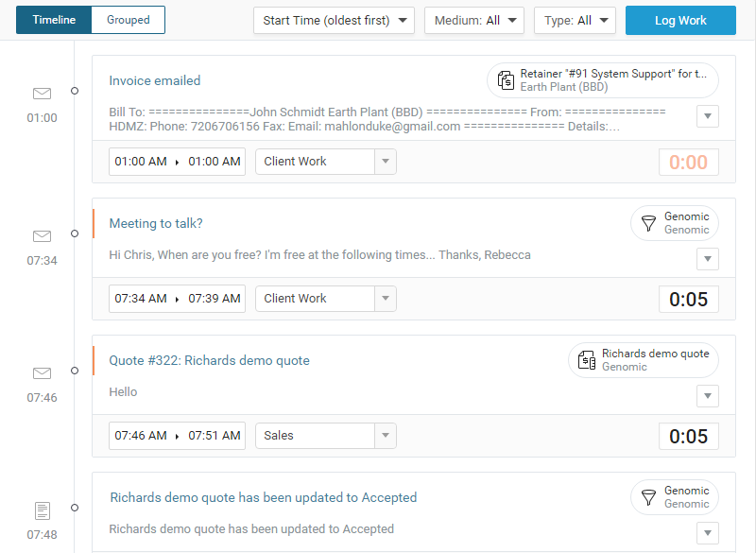Click the Log Work button
Image resolution: width=756 pixels, height=553 pixels.
pyautogui.click(x=680, y=19)
